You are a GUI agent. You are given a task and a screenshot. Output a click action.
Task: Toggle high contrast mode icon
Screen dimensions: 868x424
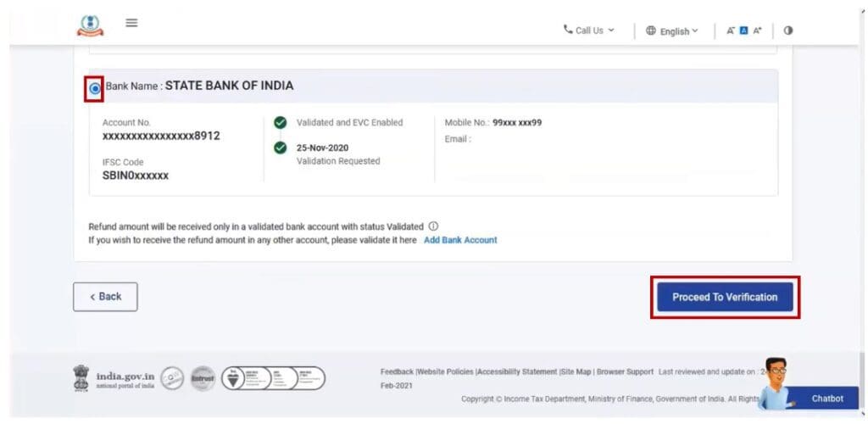788,31
